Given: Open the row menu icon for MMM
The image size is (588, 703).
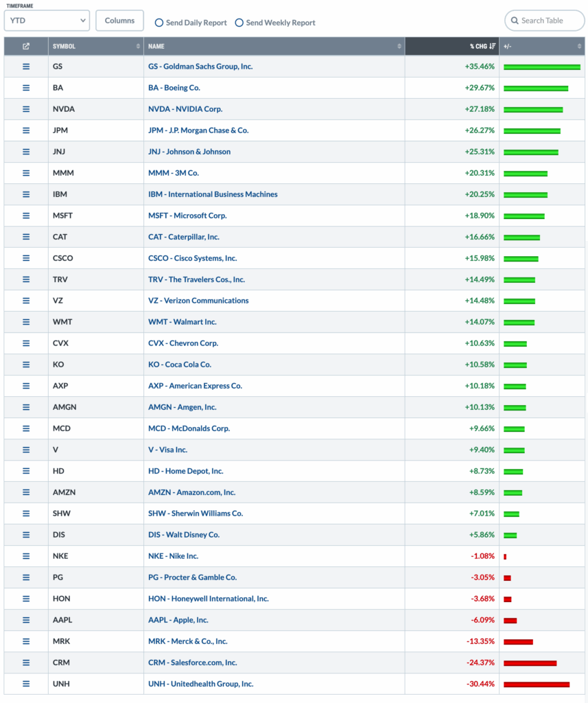Looking at the screenshot, I should pyautogui.click(x=26, y=173).
